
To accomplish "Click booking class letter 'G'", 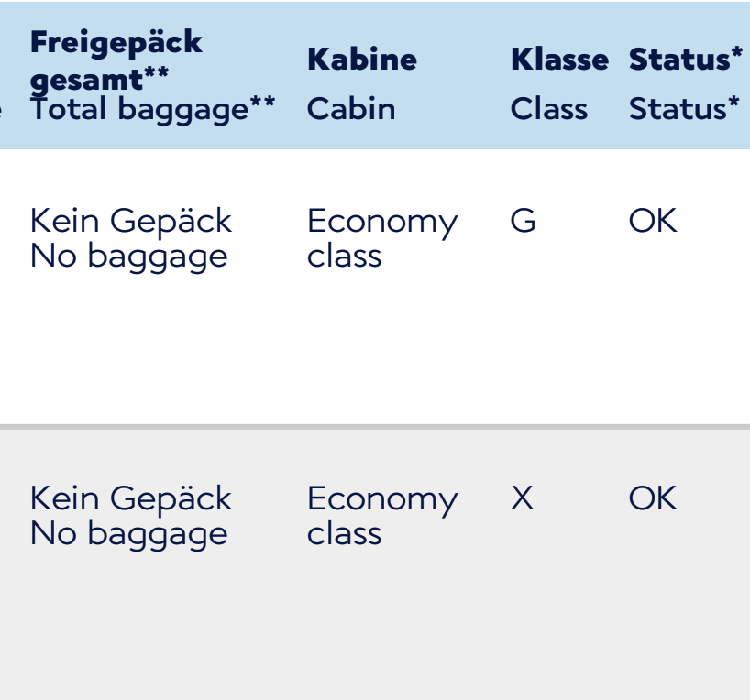I will pyautogui.click(x=523, y=221).
